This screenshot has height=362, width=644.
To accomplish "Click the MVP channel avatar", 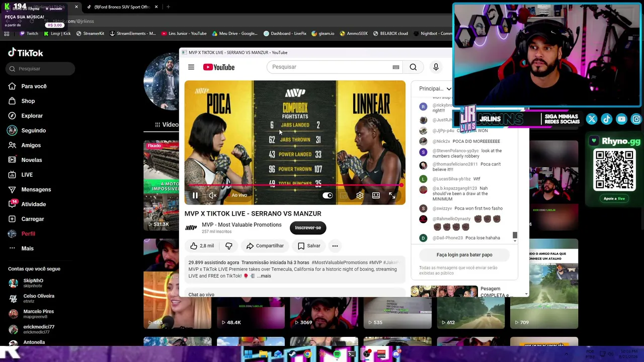I will [191, 228].
